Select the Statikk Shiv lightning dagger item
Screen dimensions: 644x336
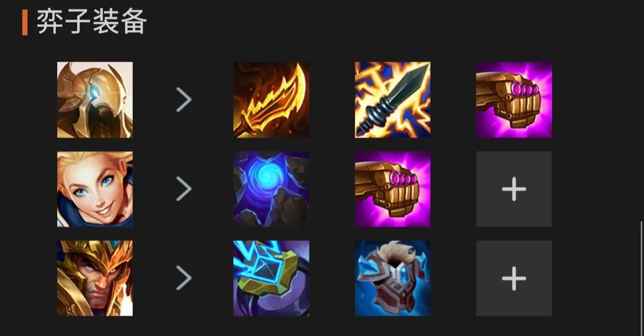click(x=392, y=100)
